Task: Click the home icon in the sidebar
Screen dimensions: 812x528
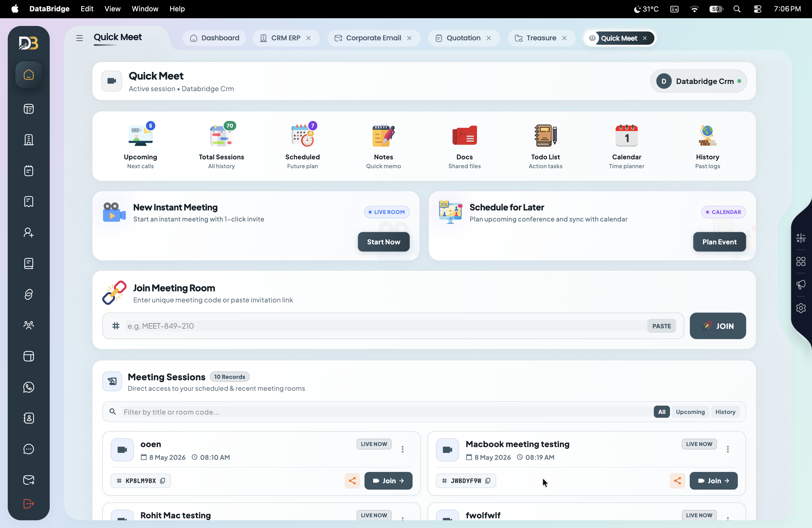Action: click(29, 75)
